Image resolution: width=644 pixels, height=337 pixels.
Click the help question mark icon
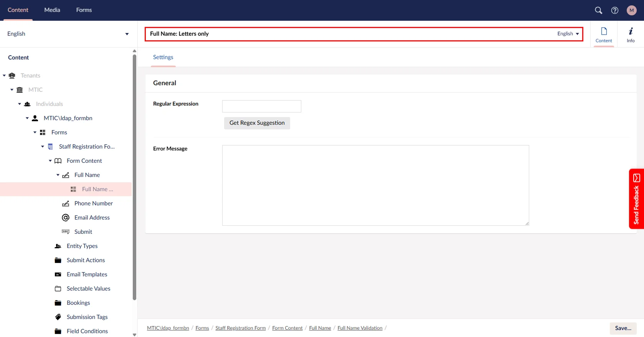click(615, 10)
